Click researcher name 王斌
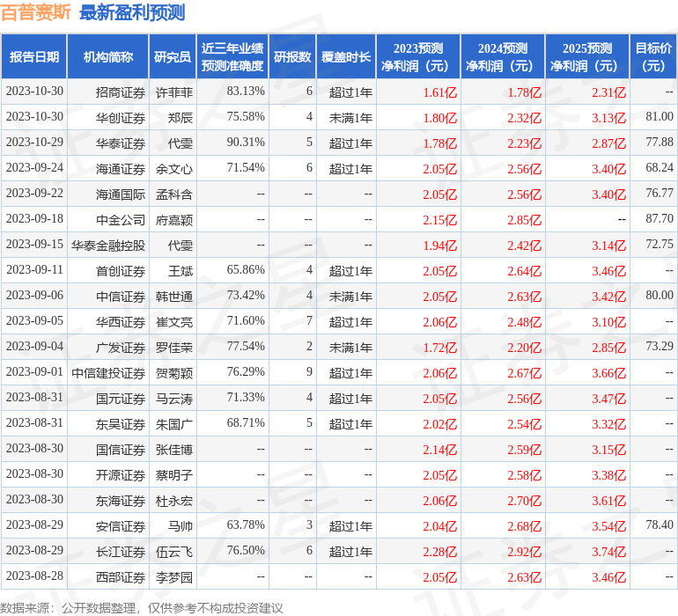The width and height of the screenshot is (678, 616). coord(181,271)
